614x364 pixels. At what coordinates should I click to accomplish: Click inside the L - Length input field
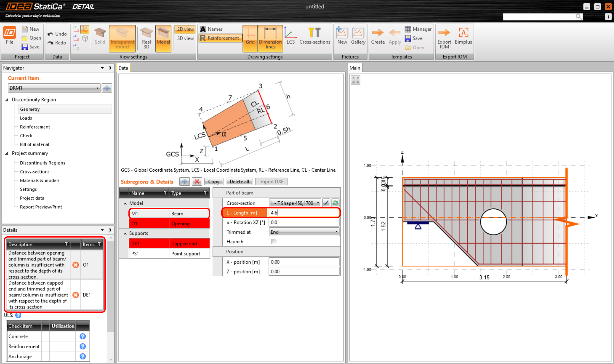[x=304, y=213]
